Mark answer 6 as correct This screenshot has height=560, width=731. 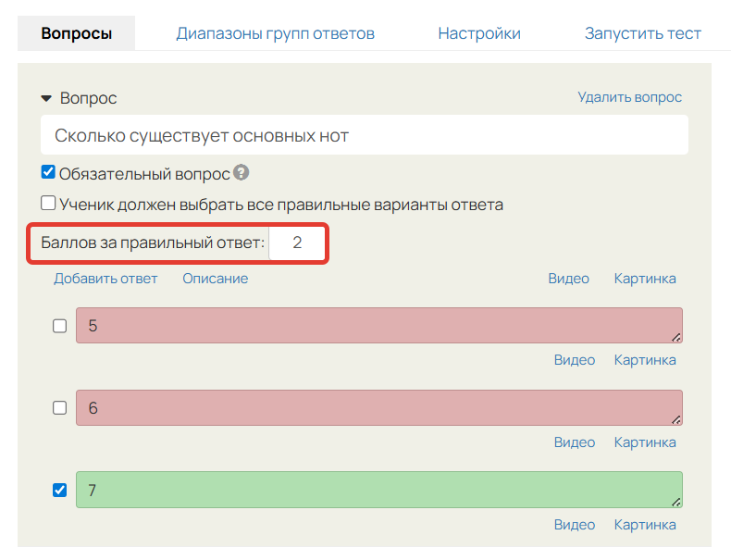coord(59,407)
